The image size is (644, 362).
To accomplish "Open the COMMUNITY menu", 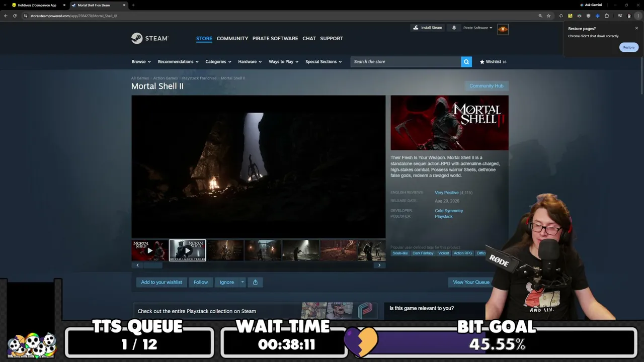I will click(232, 38).
